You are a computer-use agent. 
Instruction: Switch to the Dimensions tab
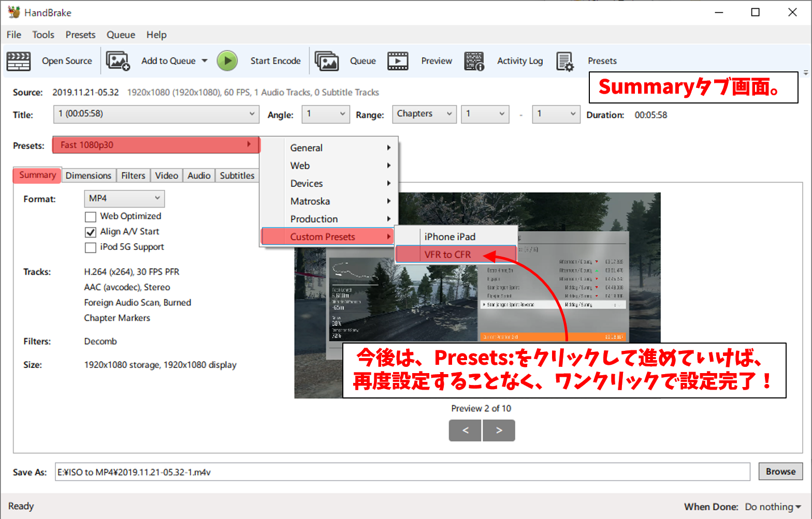pos(89,175)
